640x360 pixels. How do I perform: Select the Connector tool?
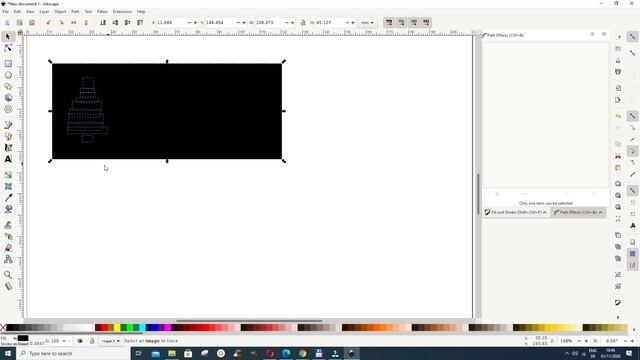(x=8, y=259)
